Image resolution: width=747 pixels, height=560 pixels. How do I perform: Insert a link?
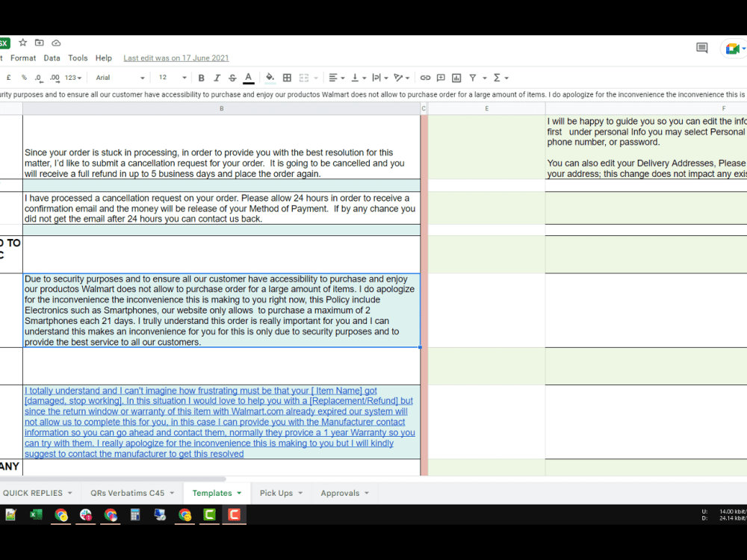click(x=425, y=78)
